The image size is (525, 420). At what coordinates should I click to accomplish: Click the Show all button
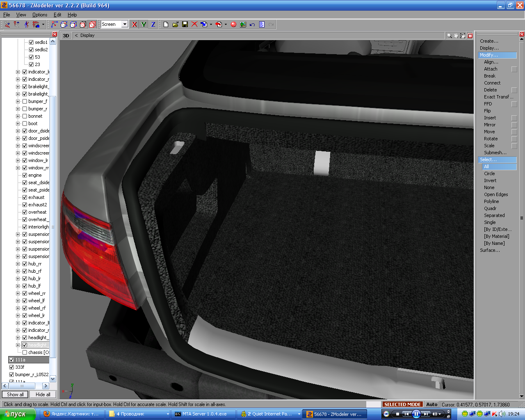pyautogui.click(x=15, y=395)
